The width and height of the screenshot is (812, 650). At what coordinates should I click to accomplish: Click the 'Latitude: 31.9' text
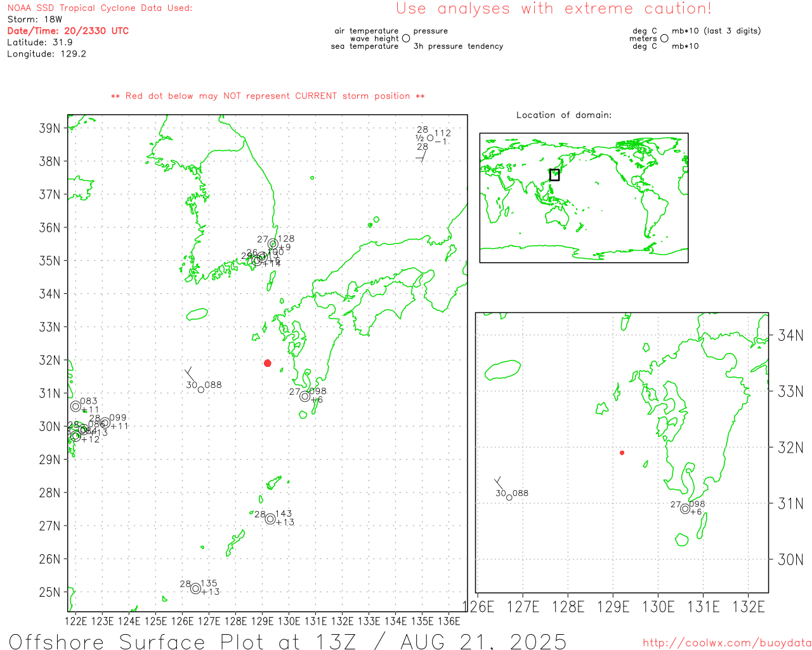click(x=40, y=42)
